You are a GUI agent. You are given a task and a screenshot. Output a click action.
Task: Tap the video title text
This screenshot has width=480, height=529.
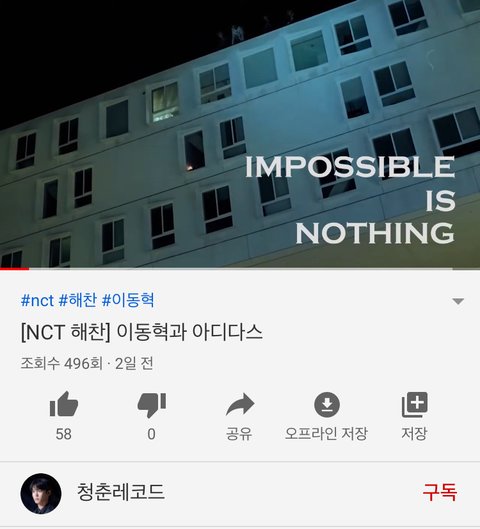[141, 332]
